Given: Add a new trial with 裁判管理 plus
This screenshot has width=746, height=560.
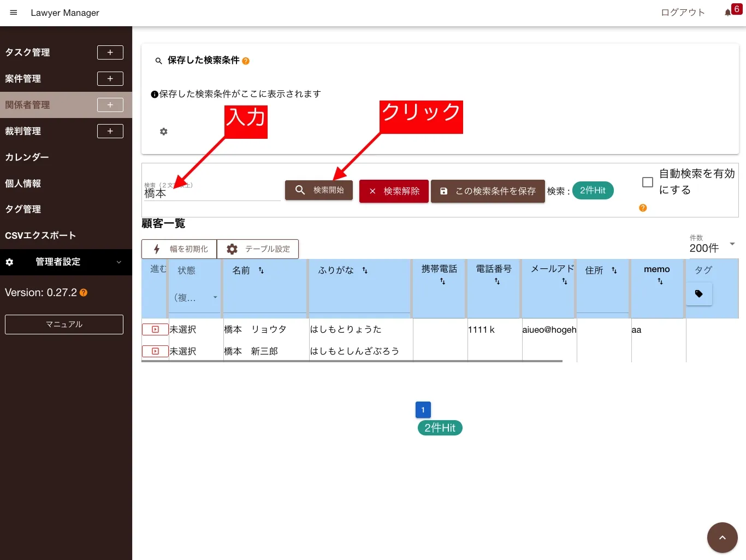Looking at the screenshot, I should point(110,131).
